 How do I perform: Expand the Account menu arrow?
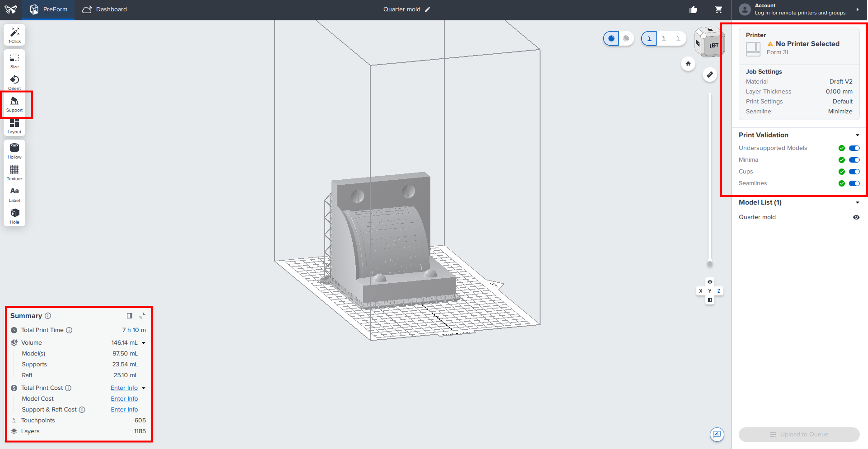[x=857, y=9]
